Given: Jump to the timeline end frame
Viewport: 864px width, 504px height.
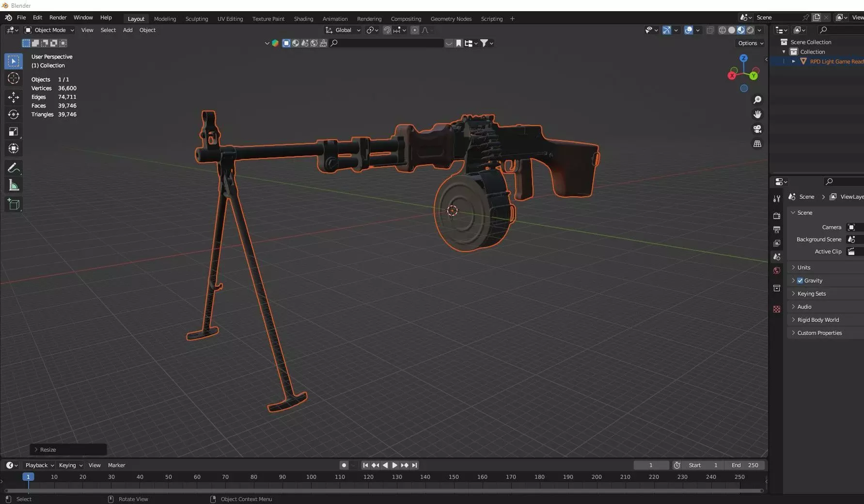Looking at the screenshot, I should pyautogui.click(x=414, y=465).
